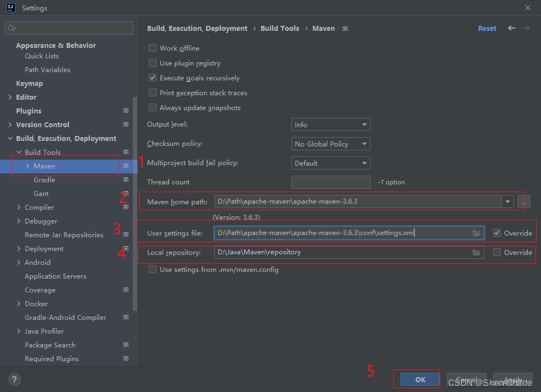The height and width of the screenshot is (392, 541).
Task: Close the Settings dialog with X
Action: [x=528, y=8]
